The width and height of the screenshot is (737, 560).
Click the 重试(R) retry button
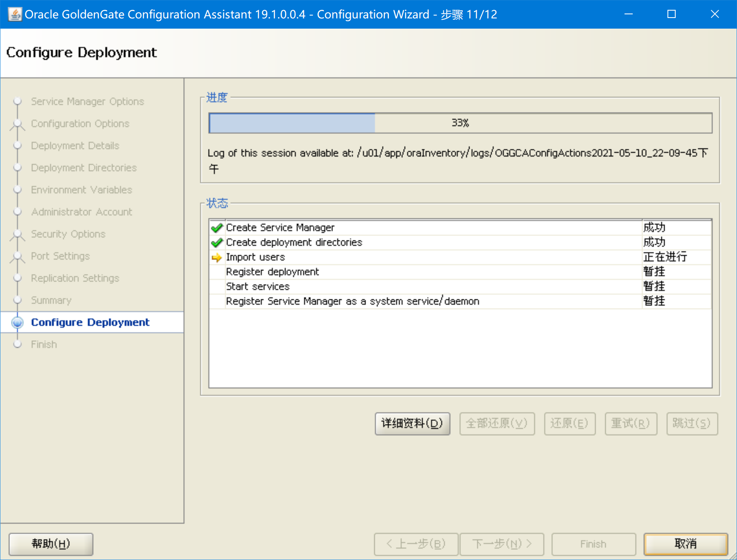pyautogui.click(x=631, y=423)
